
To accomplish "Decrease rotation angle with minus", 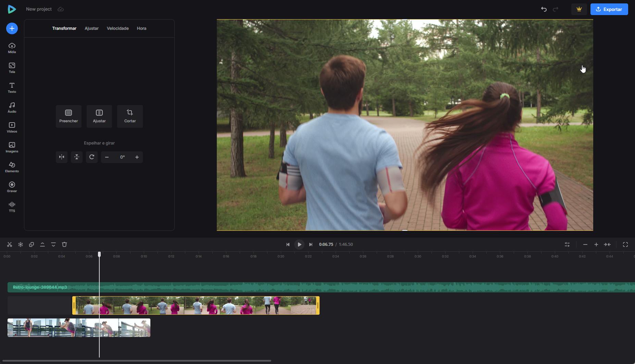I will [x=107, y=157].
